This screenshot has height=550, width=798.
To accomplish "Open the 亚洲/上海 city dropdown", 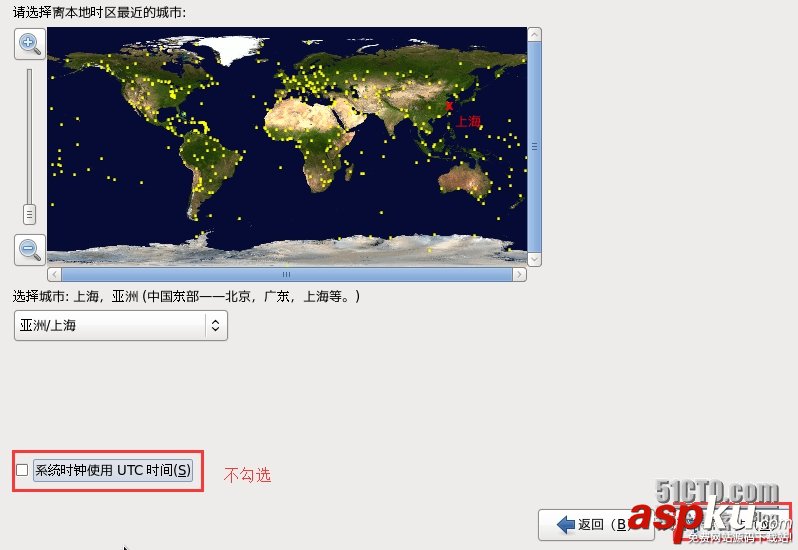I will (121, 325).
